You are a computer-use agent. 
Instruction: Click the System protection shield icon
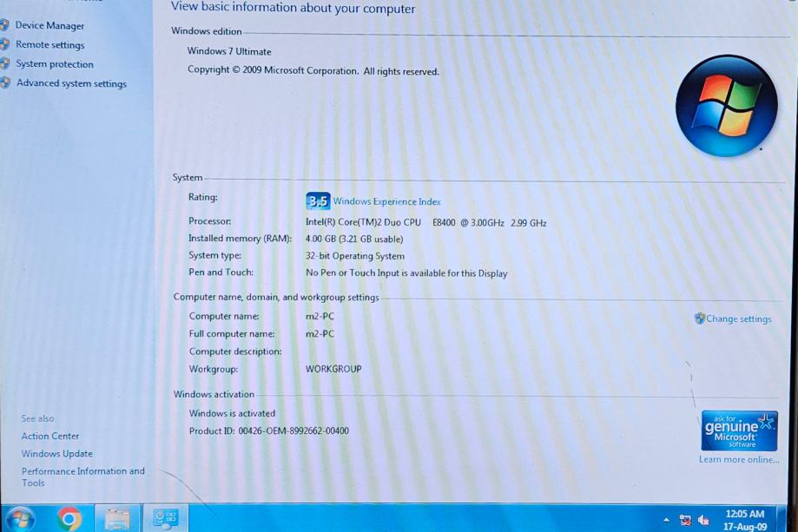(4, 63)
